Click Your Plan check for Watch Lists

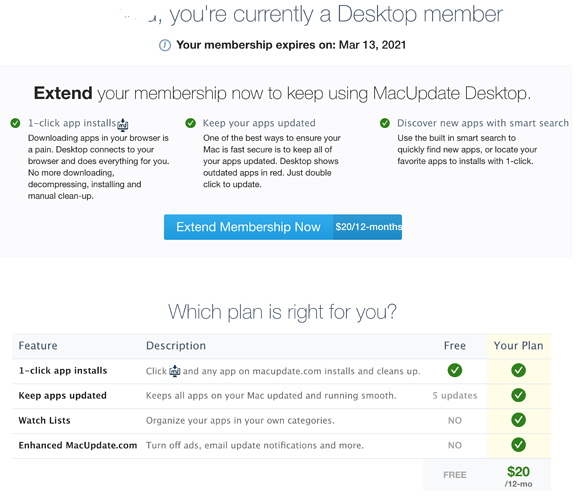(518, 420)
